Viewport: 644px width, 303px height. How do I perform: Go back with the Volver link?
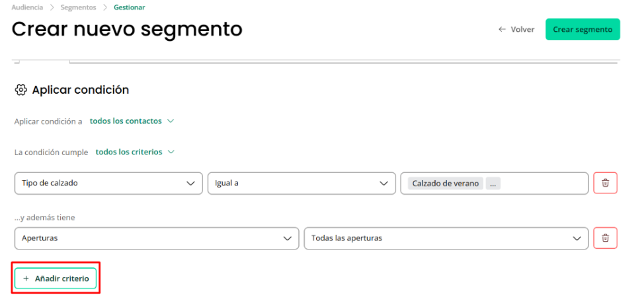point(516,30)
